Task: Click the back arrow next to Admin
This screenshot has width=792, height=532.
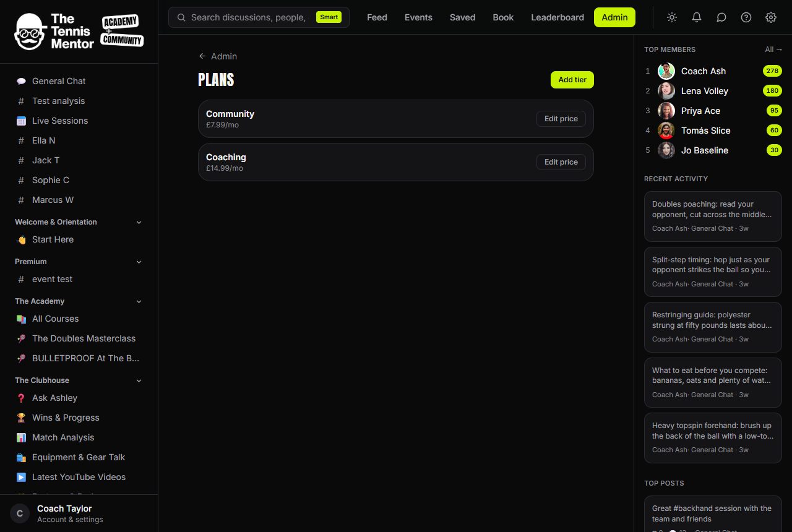Action: [x=202, y=56]
